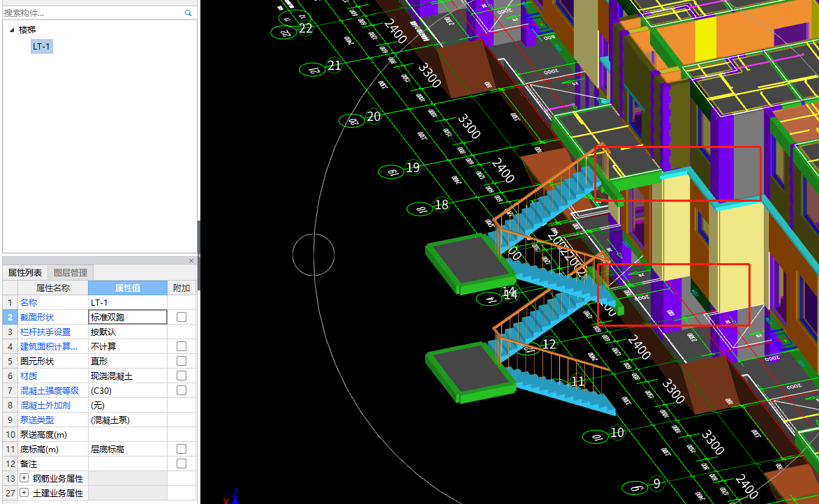Click the (混凝土泵) pump type value
The width and height of the screenshot is (819, 504).
[x=128, y=420]
